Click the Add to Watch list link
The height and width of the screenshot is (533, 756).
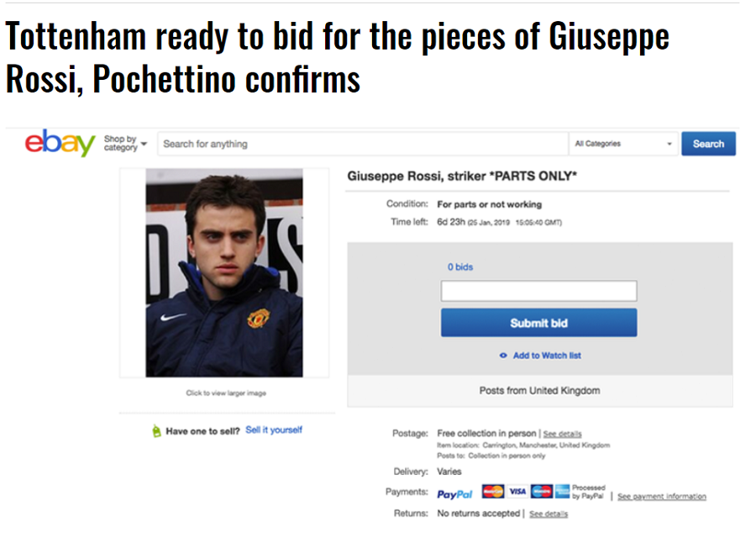coord(547,356)
